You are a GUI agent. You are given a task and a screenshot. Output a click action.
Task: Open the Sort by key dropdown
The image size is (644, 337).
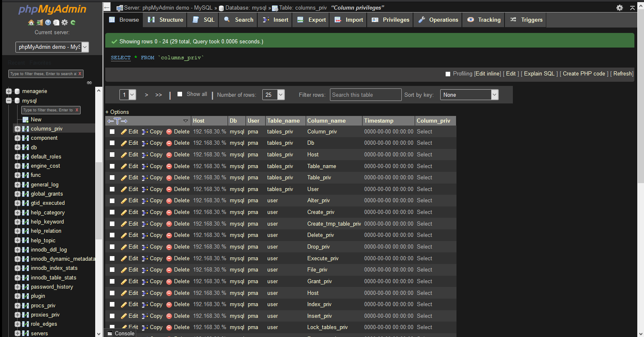click(470, 95)
